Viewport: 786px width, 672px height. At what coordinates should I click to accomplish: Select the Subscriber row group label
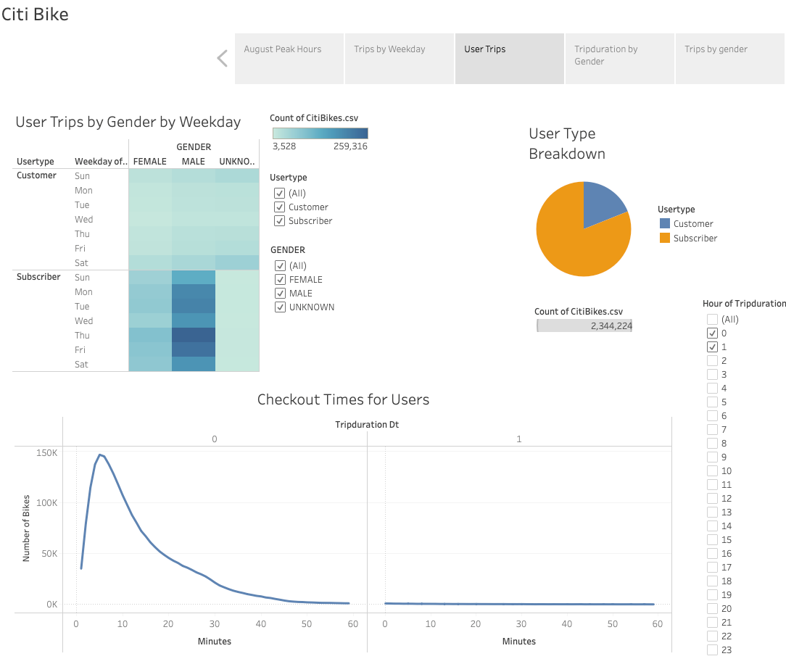[38, 277]
